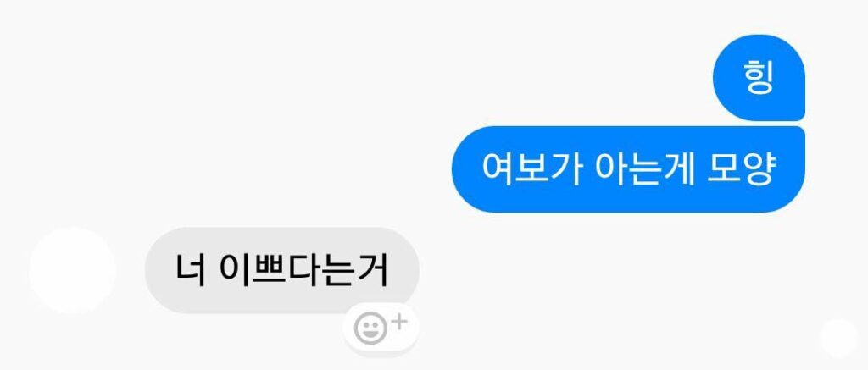Click the word '모양' in the blue bubble
This screenshot has width=868, height=370.
pyautogui.click(x=739, y=168)
